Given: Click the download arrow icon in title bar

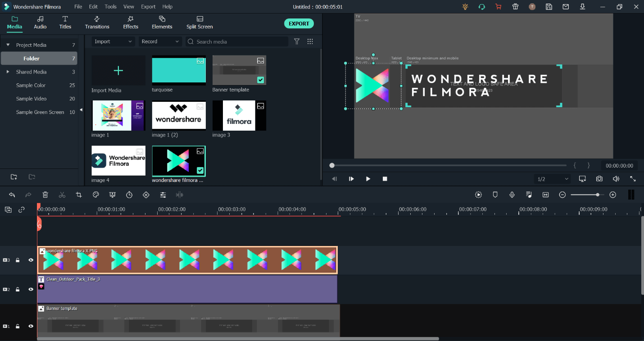Looking at the screenshot, I should click(582, 7).
